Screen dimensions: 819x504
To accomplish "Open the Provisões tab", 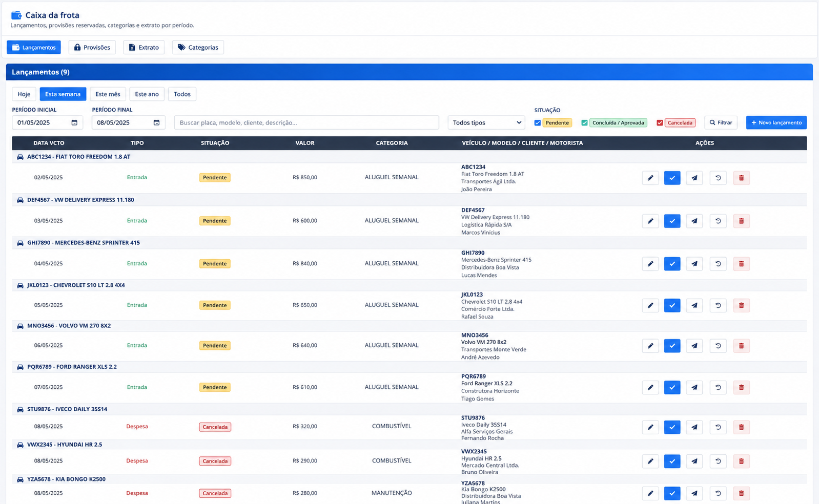I will tap(92, 47).
